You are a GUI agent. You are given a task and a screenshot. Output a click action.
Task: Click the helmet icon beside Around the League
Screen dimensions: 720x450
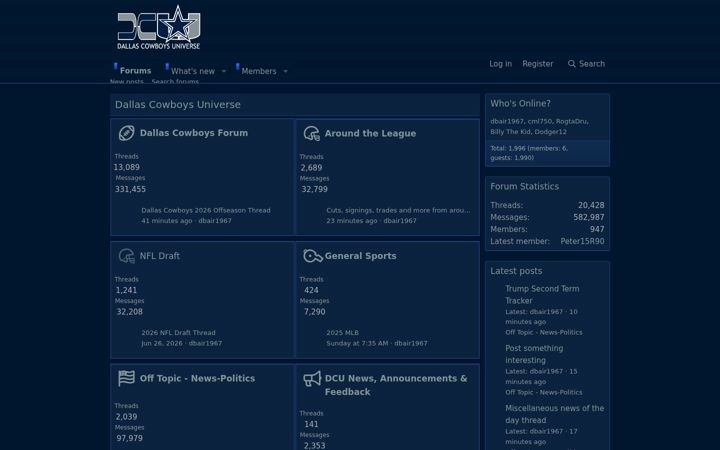click(x=312, y=133)
